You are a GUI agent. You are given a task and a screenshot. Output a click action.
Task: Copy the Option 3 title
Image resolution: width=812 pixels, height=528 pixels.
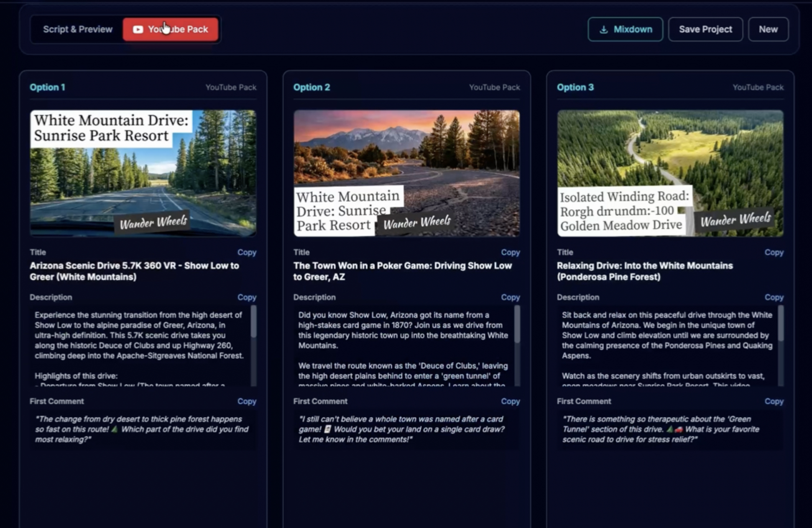tap(774, 252)
